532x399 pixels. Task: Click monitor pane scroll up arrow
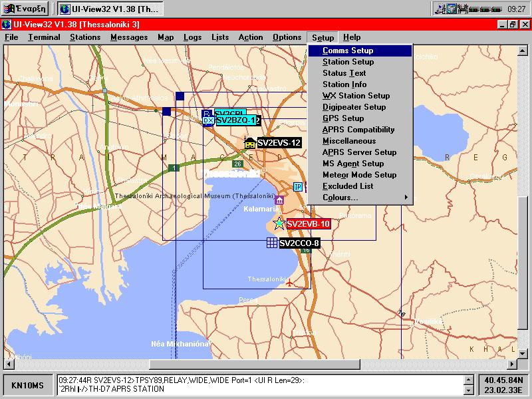click(469, 380)
